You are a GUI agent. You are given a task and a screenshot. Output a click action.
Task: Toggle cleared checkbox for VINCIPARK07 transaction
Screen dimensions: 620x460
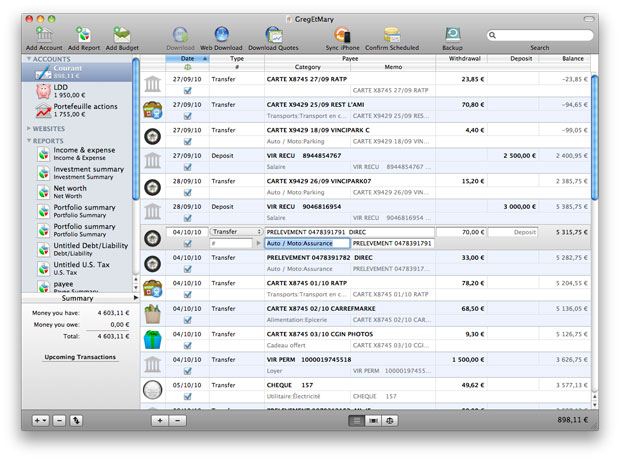[x=188, y=193]
